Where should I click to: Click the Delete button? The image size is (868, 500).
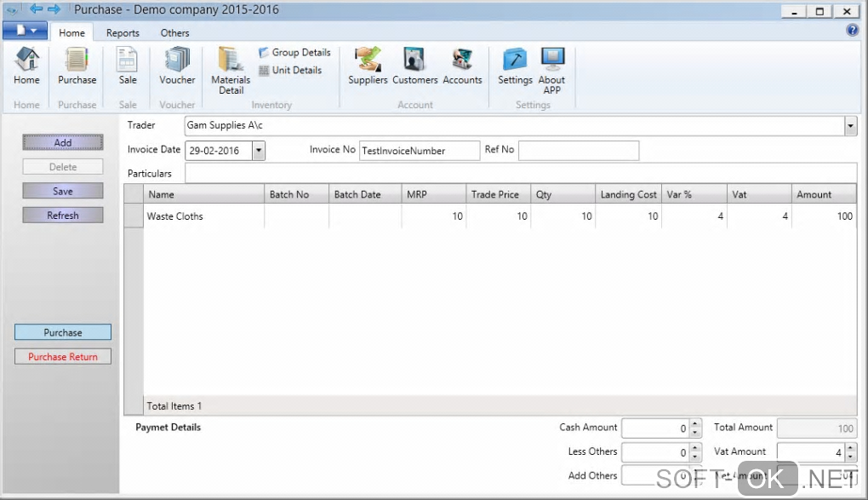pyautogui.click(x=63, y=167)
